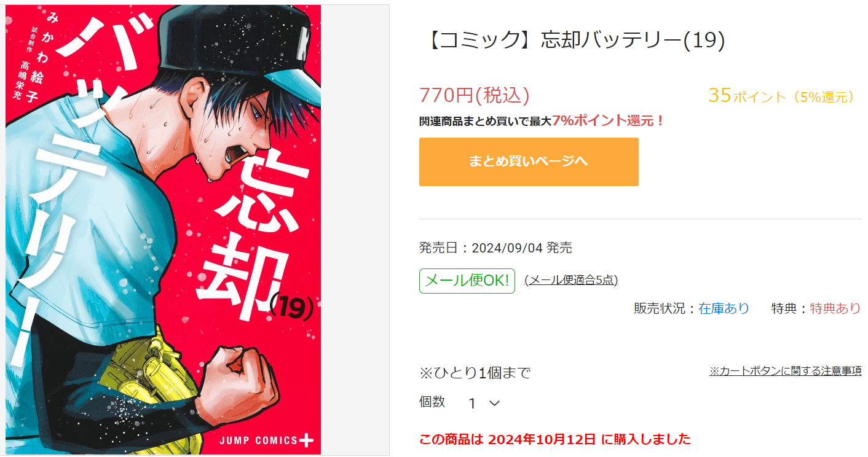The width and height of the screenshot is (868, 457).
Task: Click the JUMP COMICS+ logo on cover
Action: (x=267, y=440)
